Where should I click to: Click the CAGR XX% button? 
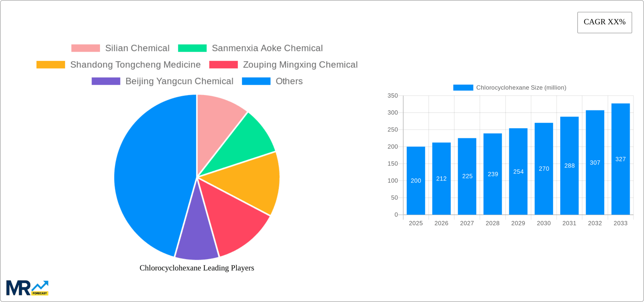pos(604,22)
